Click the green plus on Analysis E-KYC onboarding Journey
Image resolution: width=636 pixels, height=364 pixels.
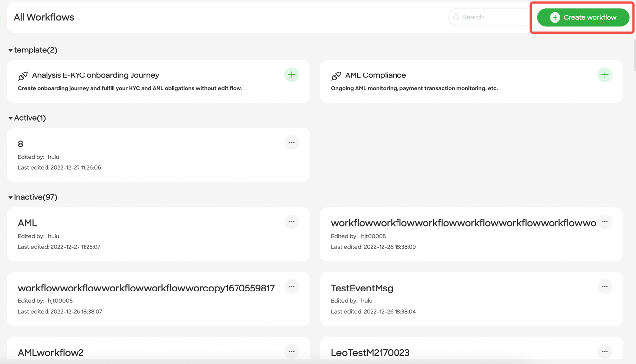(291, 74)
